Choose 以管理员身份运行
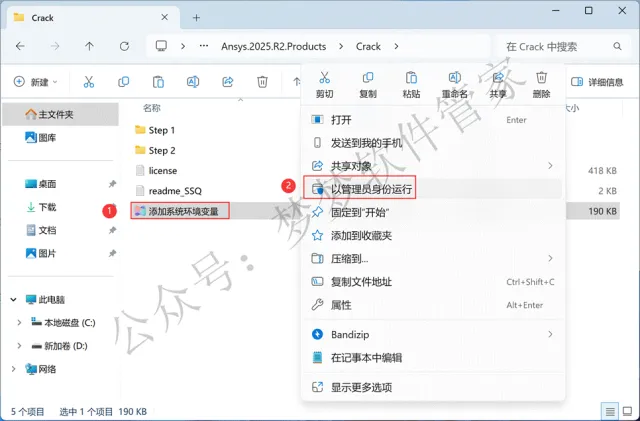 (433, 189)
